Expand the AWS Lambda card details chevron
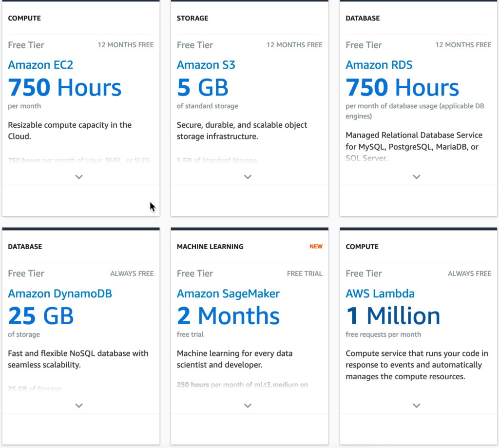This screenshot has height=448, width=499. point(416,406)
